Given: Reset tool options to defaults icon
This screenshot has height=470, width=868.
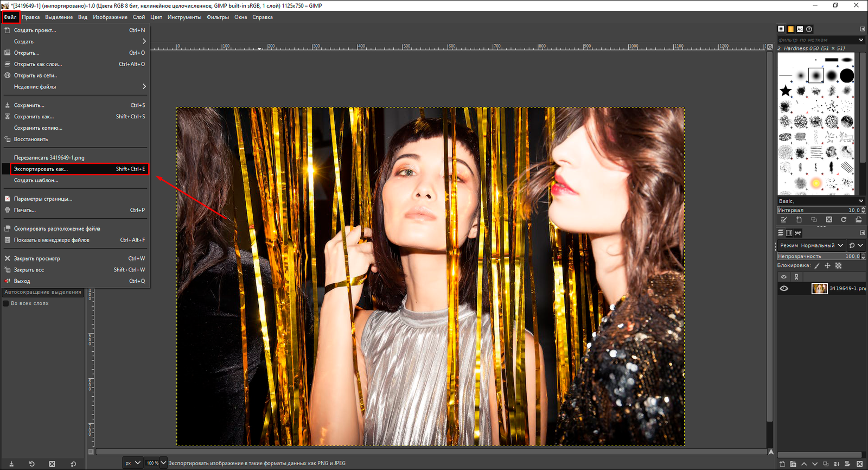Looking at the screenshot, I should [x=73, y=464].
